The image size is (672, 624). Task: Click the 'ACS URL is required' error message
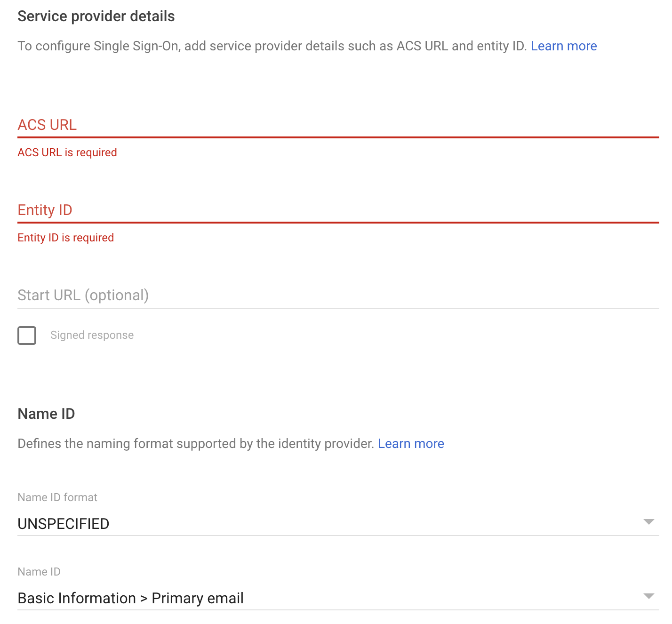[67, 152]
